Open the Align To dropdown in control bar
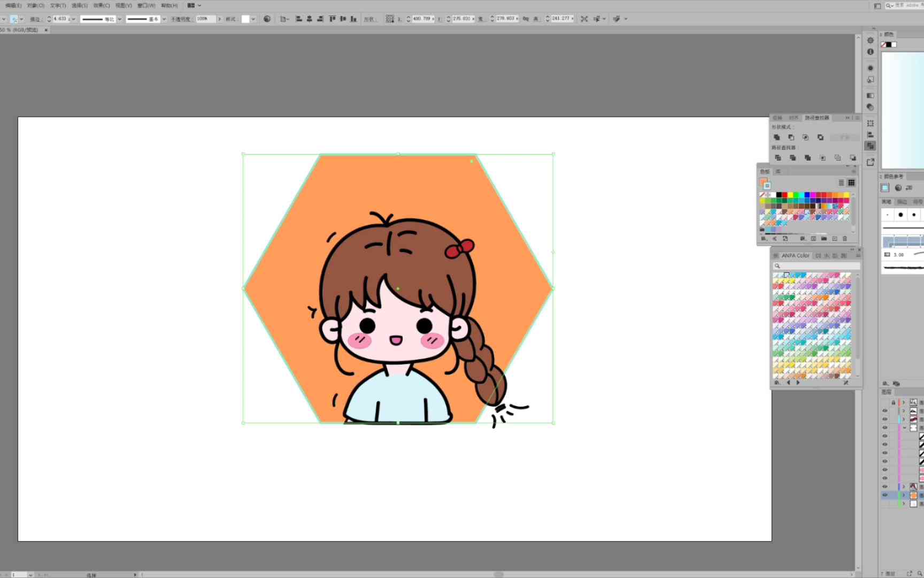924x578 pixels. (284, 19)
